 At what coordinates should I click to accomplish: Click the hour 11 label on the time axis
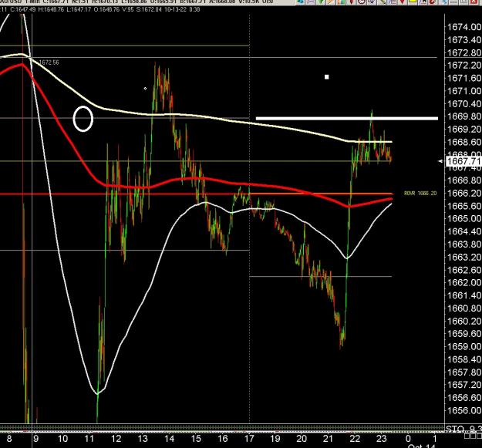(x=89, y=439)
